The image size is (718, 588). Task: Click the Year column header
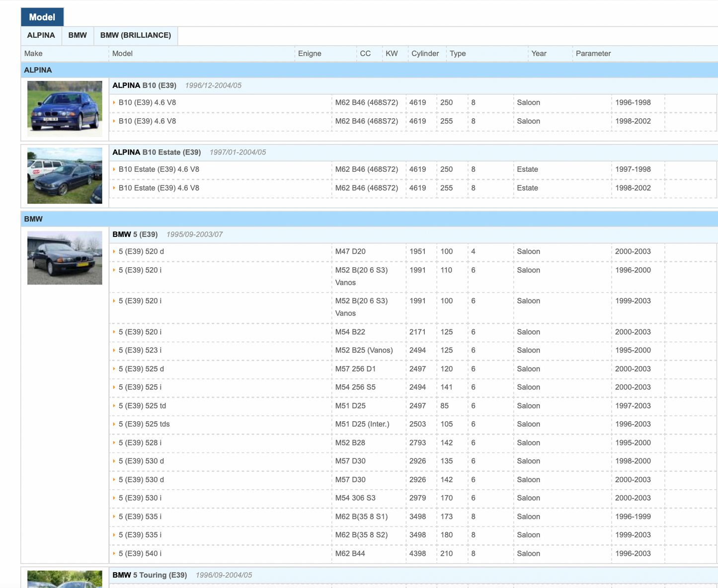click(539, 54)
